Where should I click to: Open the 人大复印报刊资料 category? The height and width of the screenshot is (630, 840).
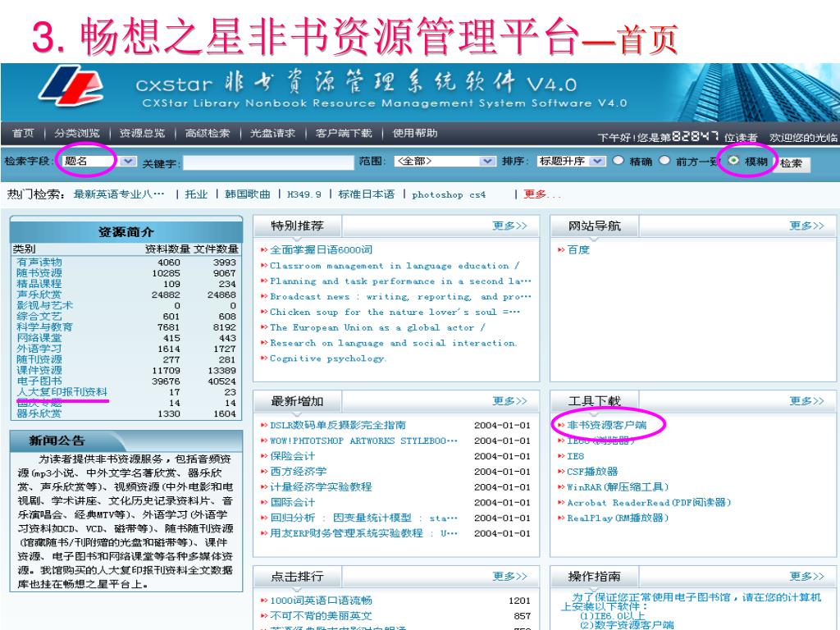click(62, 391)
